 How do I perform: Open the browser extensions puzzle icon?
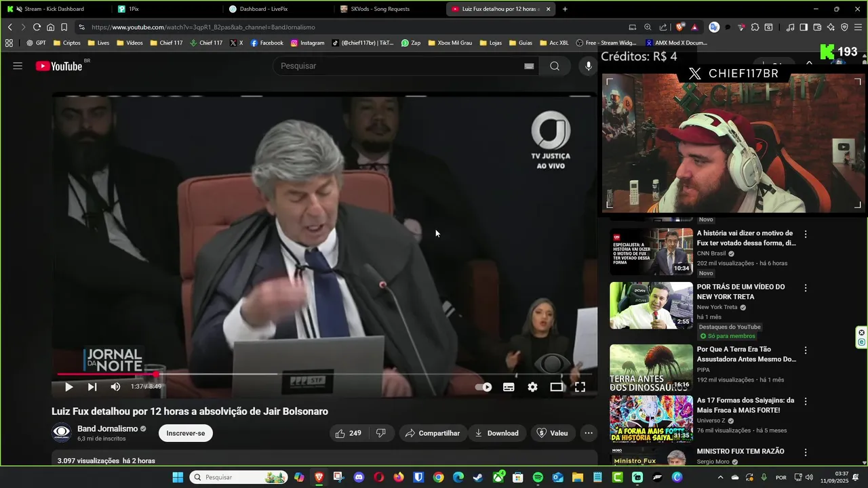coord(755,27)
